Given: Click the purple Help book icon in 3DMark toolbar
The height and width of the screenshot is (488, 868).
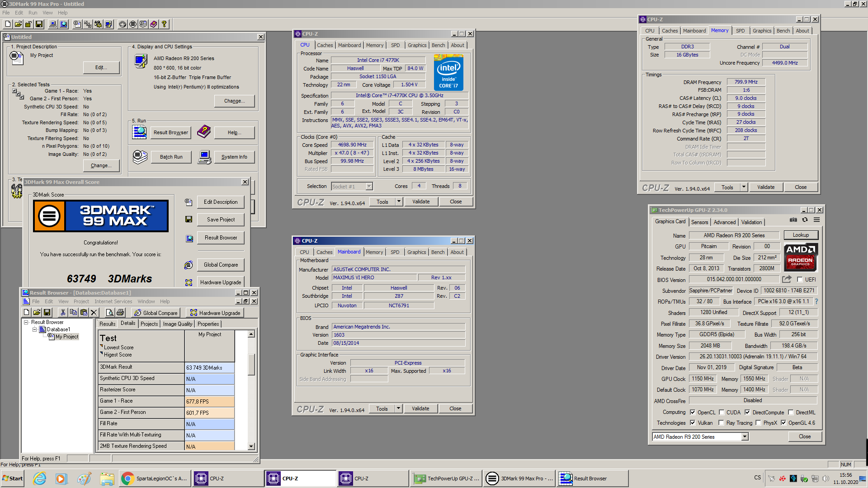Looking at the screenshot, I should (x=154, y=24).
